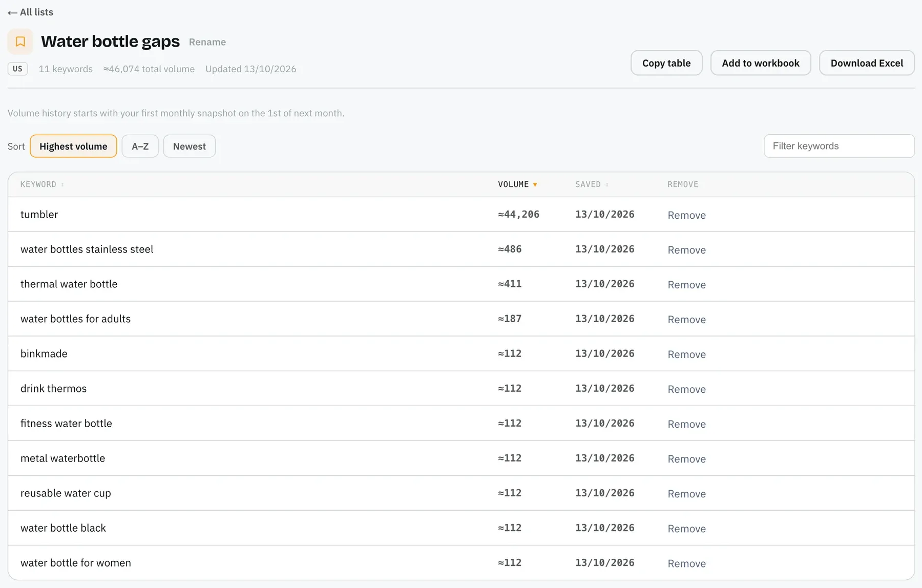Click the US country badge

click(17, 69)
